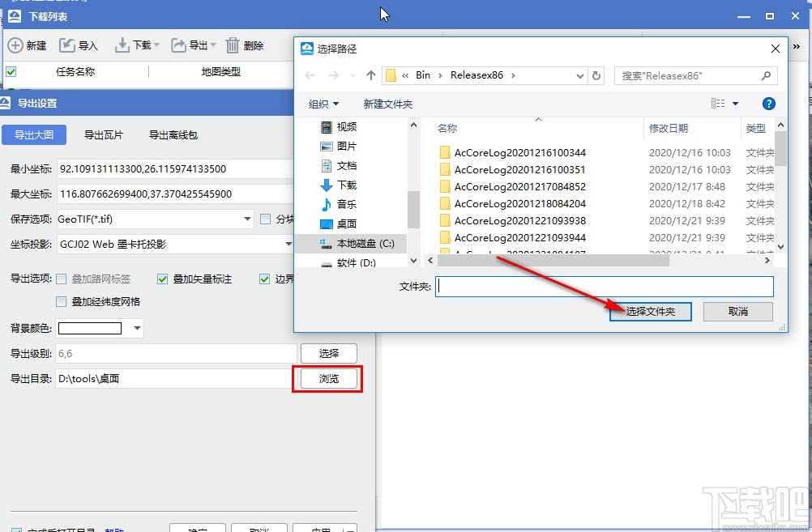This screenshot has height=532, width=812.
Task: Open the view options dropdown arrow
Action: pyautogui.click(x=735, y=104)
